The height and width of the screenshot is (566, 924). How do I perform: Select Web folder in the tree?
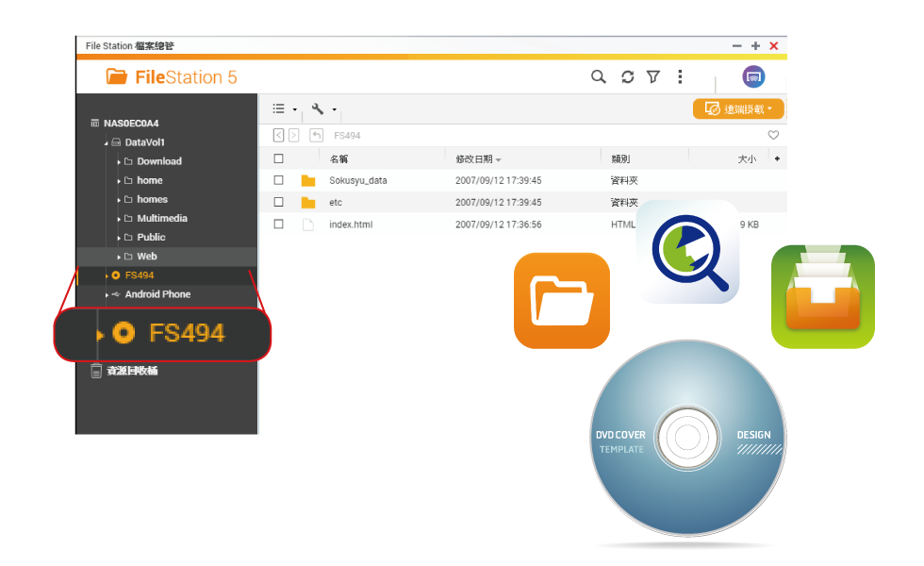[x=147, y=256]
